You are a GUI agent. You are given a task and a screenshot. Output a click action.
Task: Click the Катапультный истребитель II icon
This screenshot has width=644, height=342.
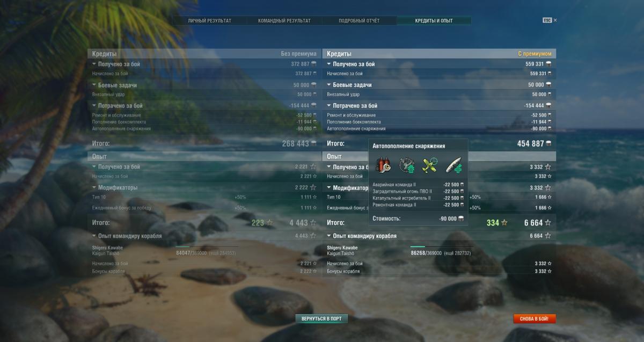pos(430,165)
